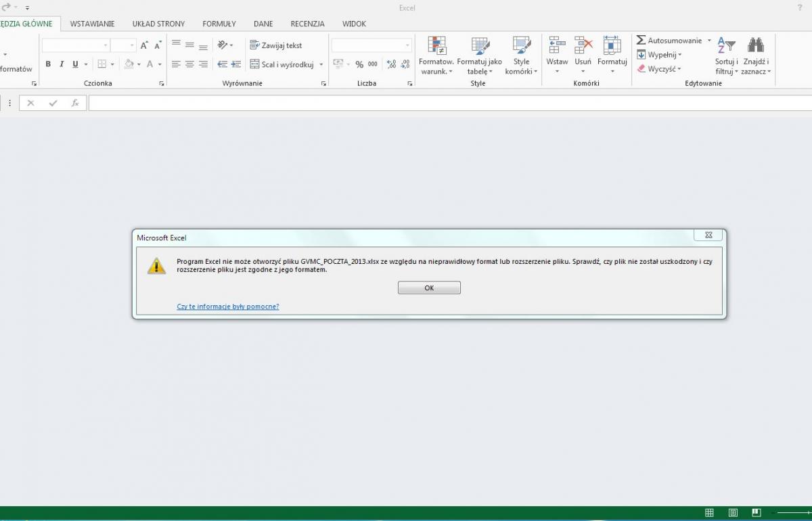Open the font name dropdown

pos(106,45)
